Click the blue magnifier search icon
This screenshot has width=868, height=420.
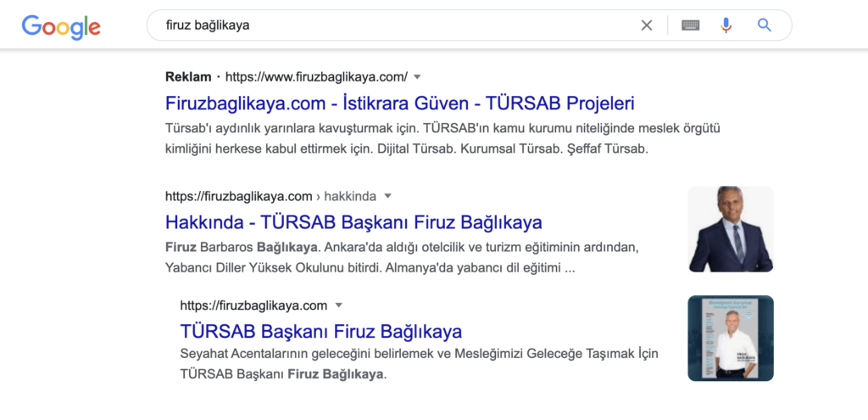(765, 25)
